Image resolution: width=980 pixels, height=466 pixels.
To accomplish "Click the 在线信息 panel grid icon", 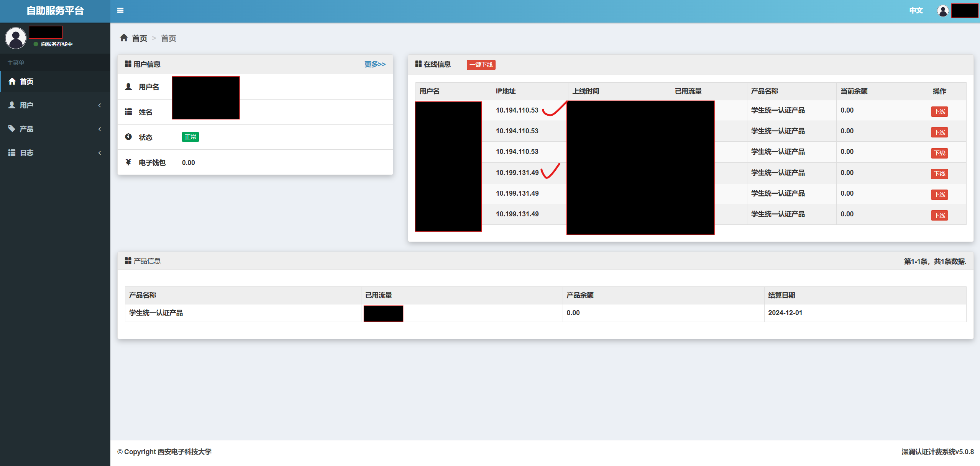I will pyautogui.click(x=419, y=64).
